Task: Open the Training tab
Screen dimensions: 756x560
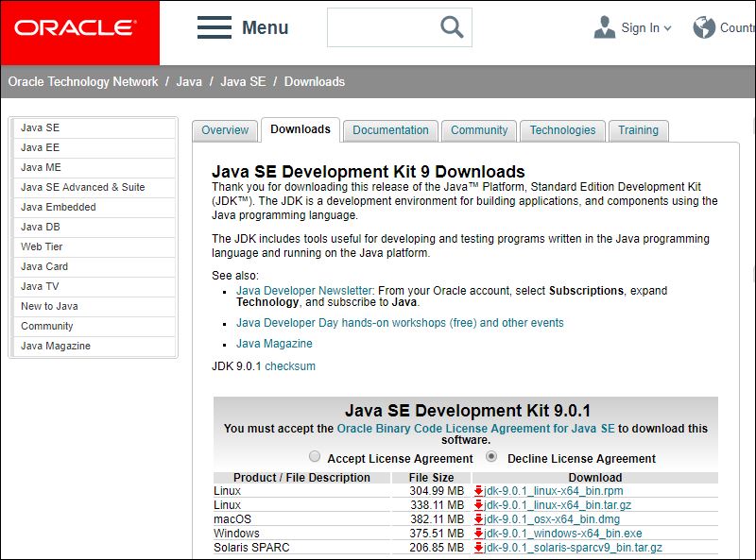Action: point(639,130)
